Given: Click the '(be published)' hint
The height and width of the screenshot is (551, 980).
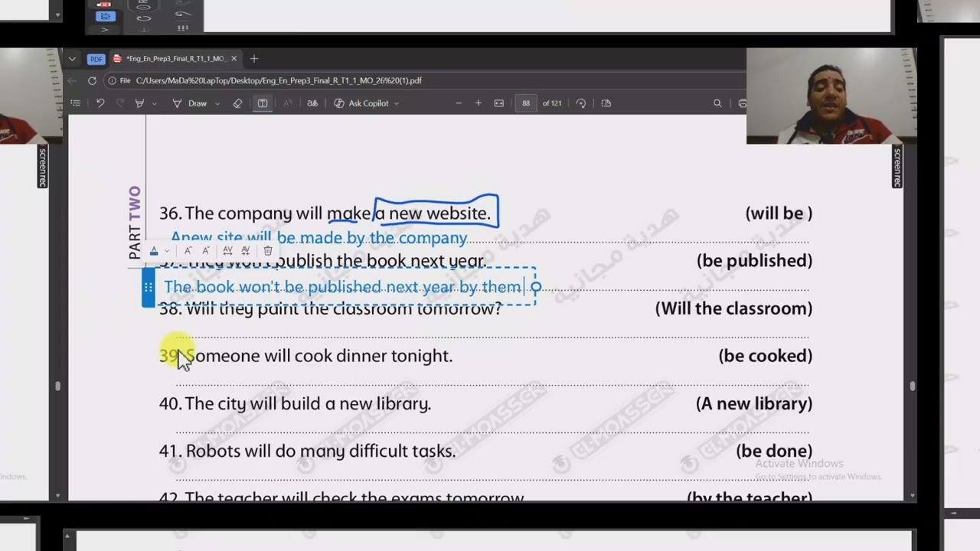Looking at the screenshot, I should point(754,261).
